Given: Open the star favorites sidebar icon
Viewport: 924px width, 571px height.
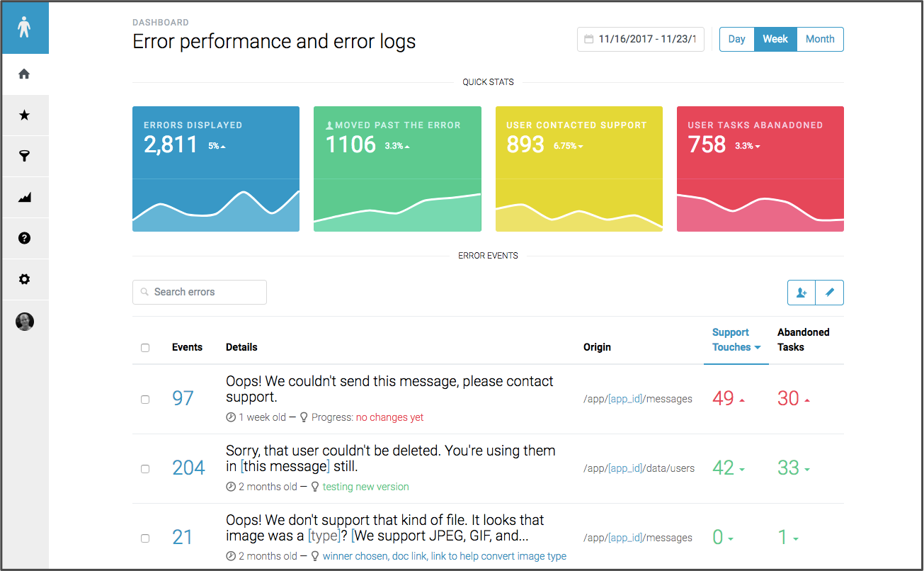Looking at the screenshot, I should (25, 115).
